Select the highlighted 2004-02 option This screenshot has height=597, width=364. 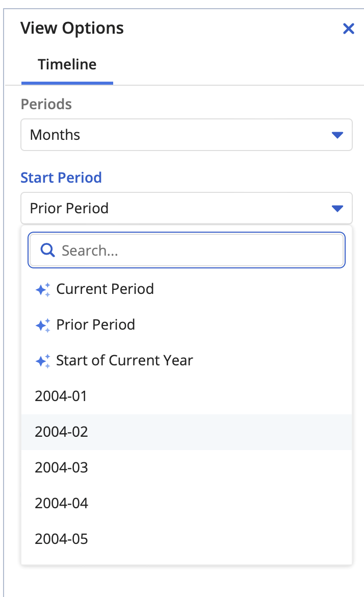point(62,432)
